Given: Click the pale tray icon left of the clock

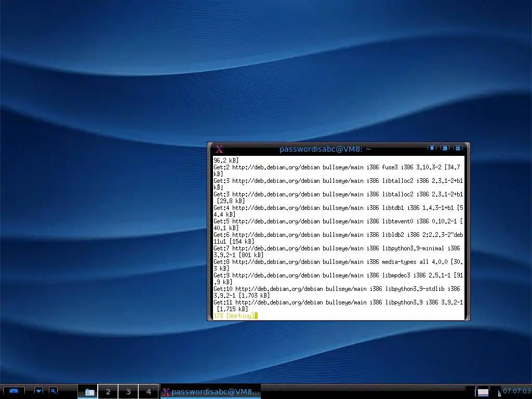Looking at the screenshot, I should point(483,392).
